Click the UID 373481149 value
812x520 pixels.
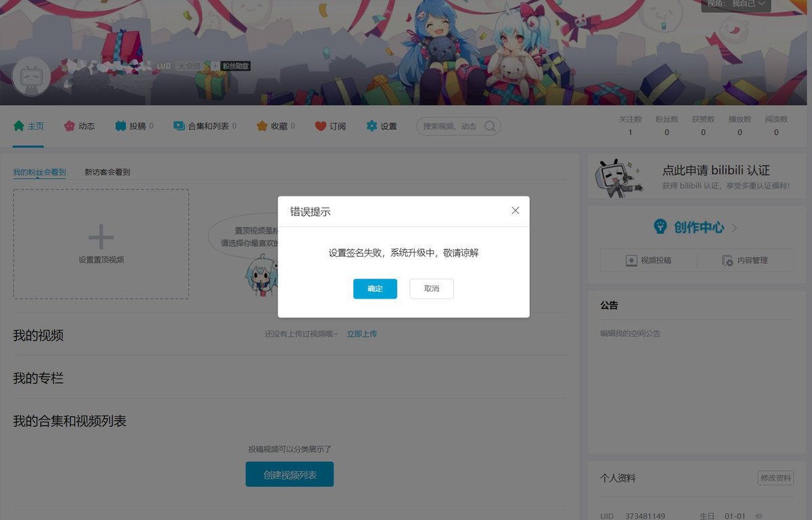[645, 516]
